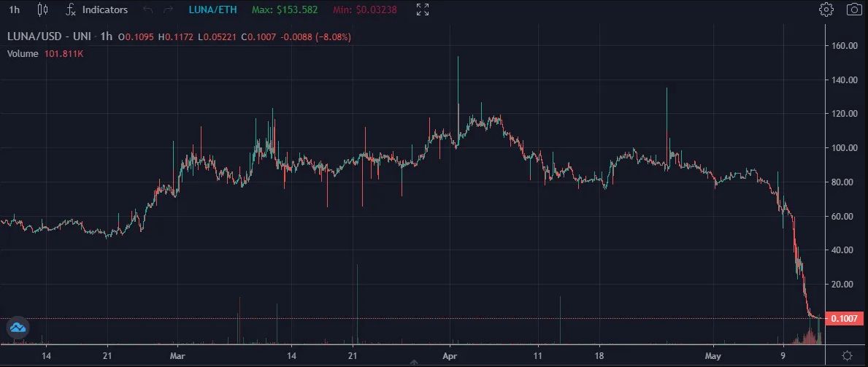Click the Min: $0.03238 label
This screenshot has height=367, width=868.
[x=365, y=9]
